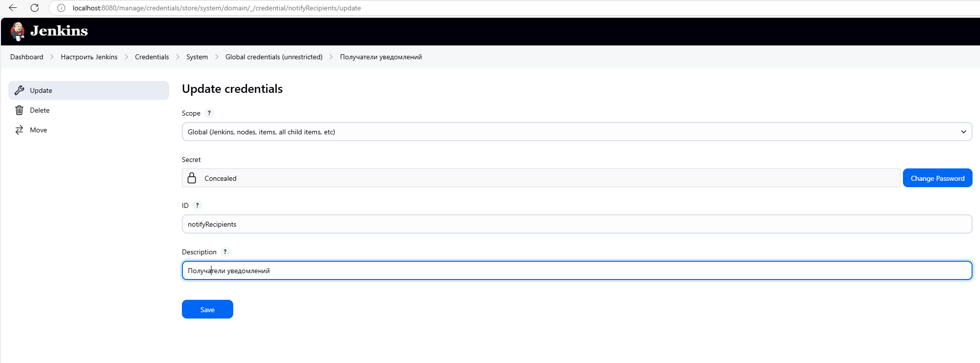
Task: Focus the Description text field
Action: 576,271
